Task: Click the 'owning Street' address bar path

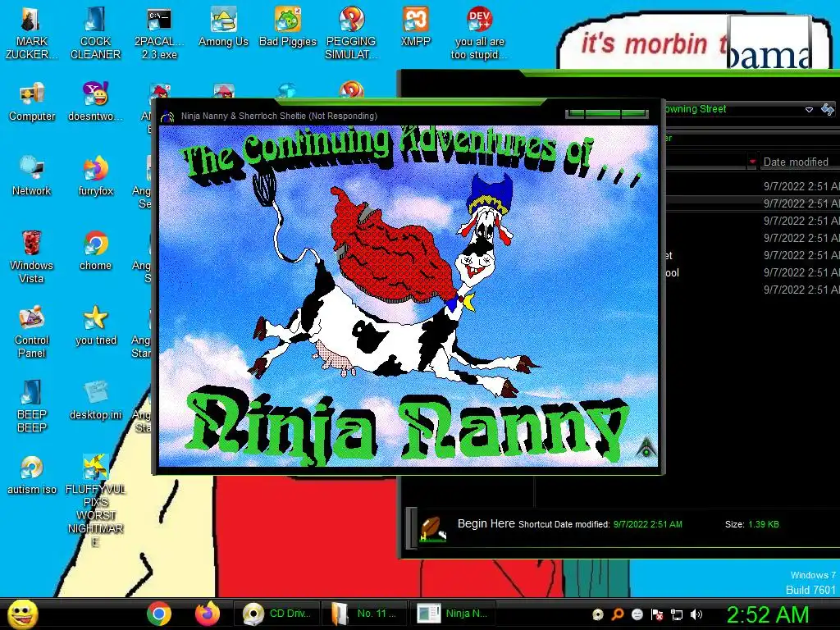Action: [696, 109]
